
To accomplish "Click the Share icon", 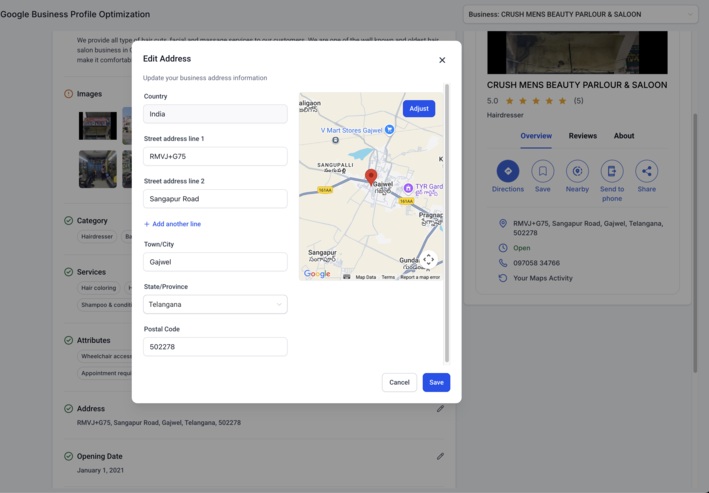I will click(x=647, y=171).
